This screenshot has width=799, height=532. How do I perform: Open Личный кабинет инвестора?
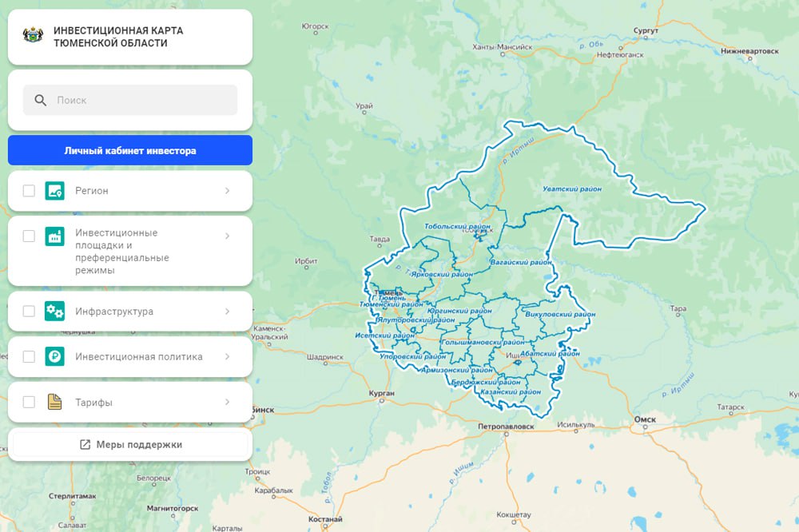pos(130,150)
